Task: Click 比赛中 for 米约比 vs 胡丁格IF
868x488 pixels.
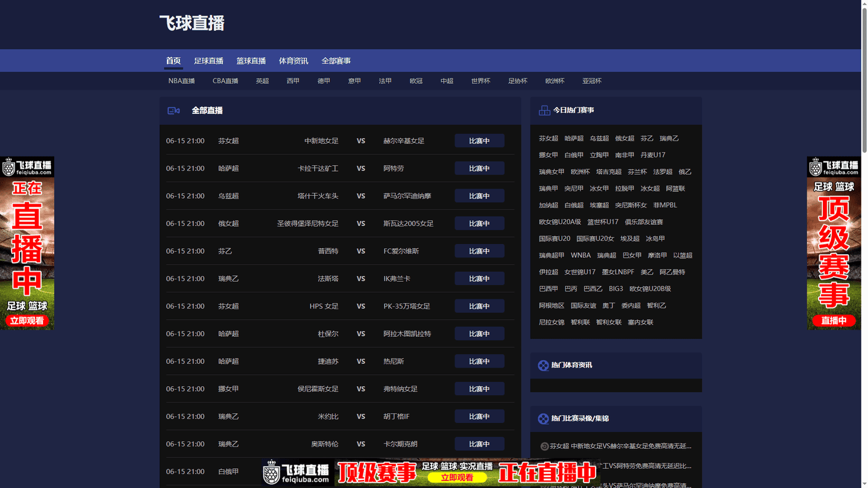Action: [x=479, y=416]
